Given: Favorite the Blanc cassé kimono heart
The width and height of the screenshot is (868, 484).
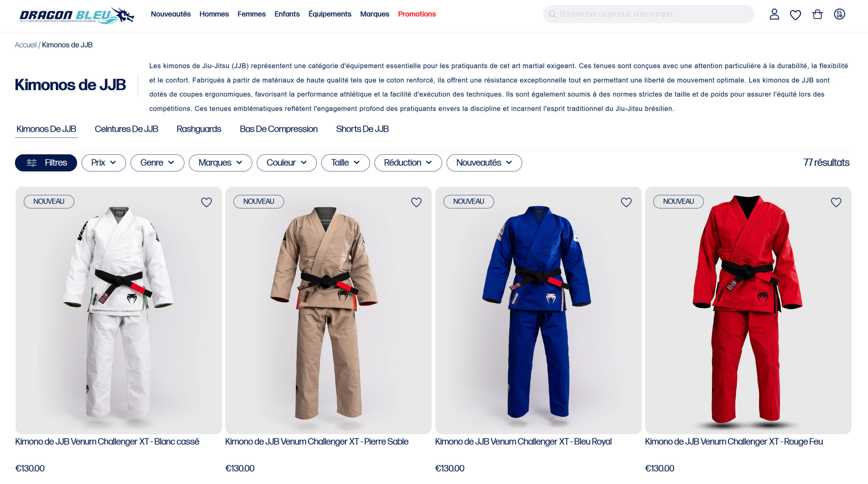Looking at the screenshot, I should pyautogui.click(x=206, y=202).
